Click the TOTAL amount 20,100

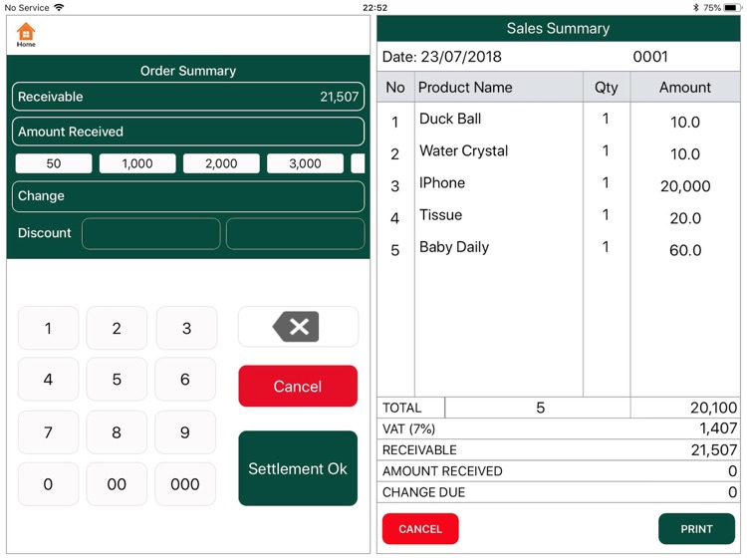click(713, 408)
